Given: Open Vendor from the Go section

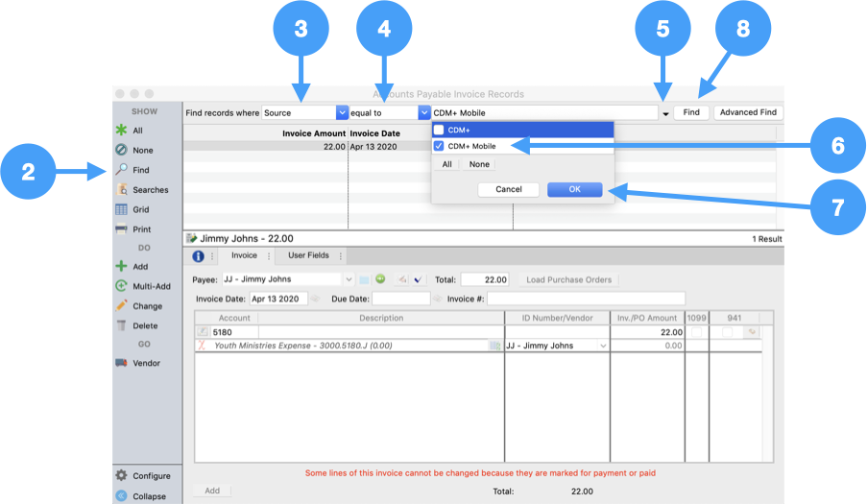Looking at the screenshot, I should pyautogui.click(x=122, y=363).
